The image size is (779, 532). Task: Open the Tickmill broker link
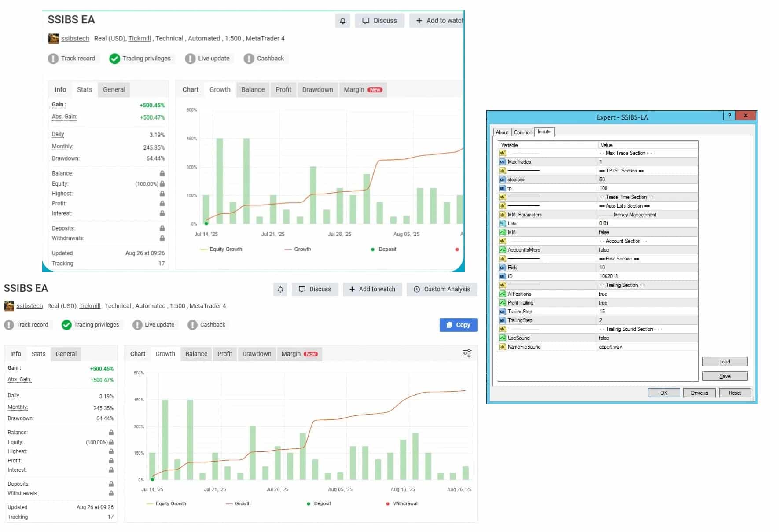90,306
